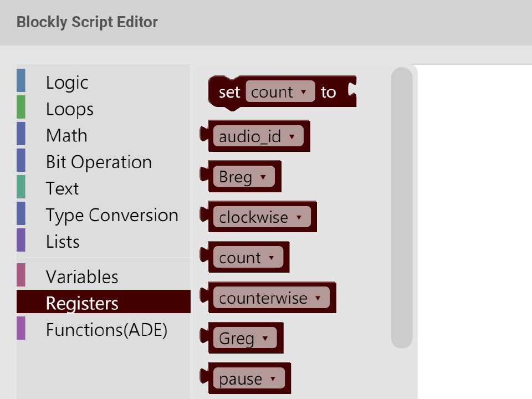Expand count dropdown in set block

pos(280,92)
